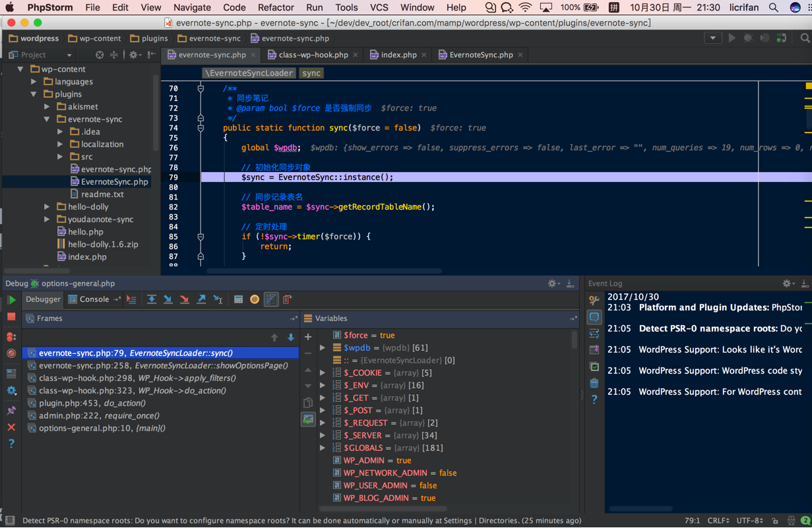This screenshot has width=812, height=528.
Task: Collapse the evernote-sync folder in project tree
Action: [x=47, y=119]
